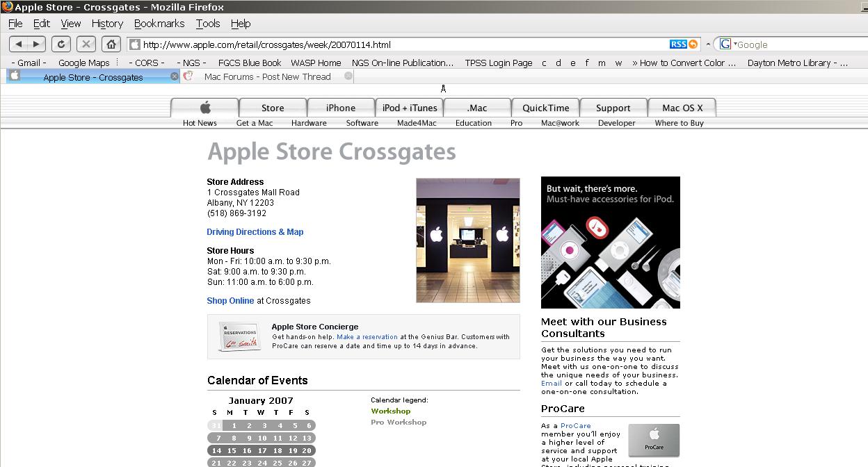Open the Gmail bookmark
Viewport: 868px width, 467px height.
(29, 63)
